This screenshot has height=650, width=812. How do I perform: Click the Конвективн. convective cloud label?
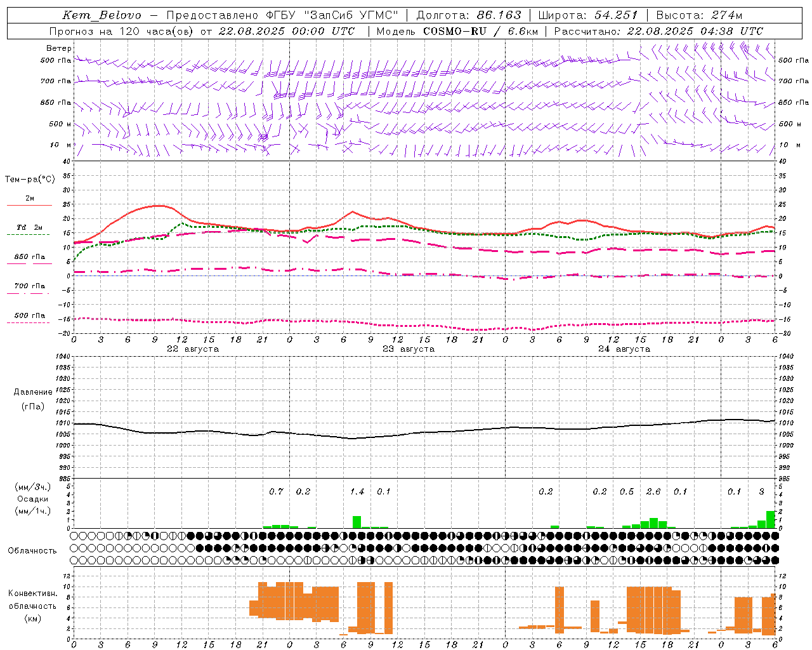(x=33, y=594)
